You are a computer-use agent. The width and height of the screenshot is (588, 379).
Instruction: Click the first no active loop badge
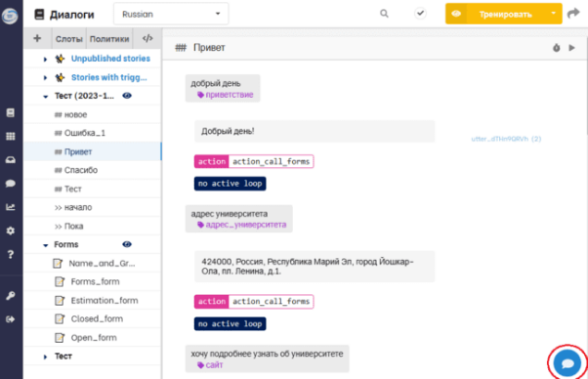(x=230, y=184)
